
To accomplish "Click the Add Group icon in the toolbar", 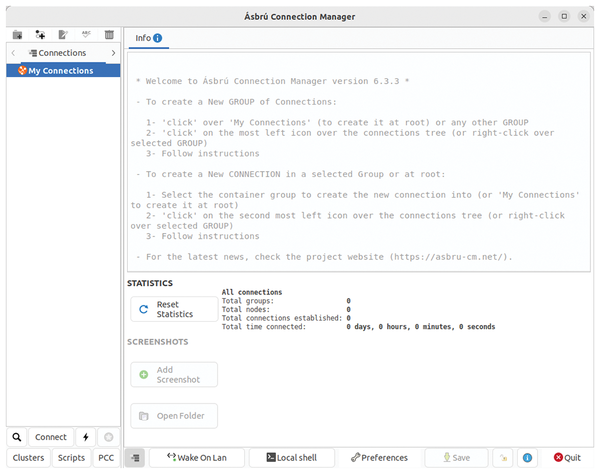I will (x=17, y=35).
